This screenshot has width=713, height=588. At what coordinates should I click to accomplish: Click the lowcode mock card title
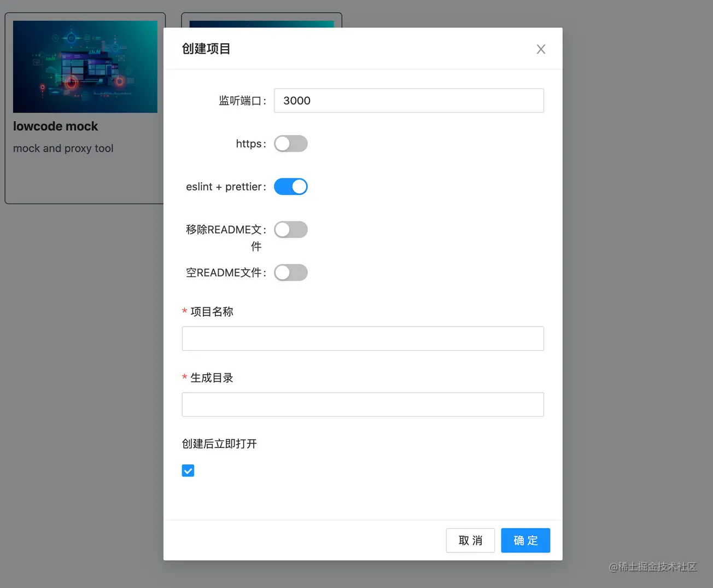click(55, 126)
